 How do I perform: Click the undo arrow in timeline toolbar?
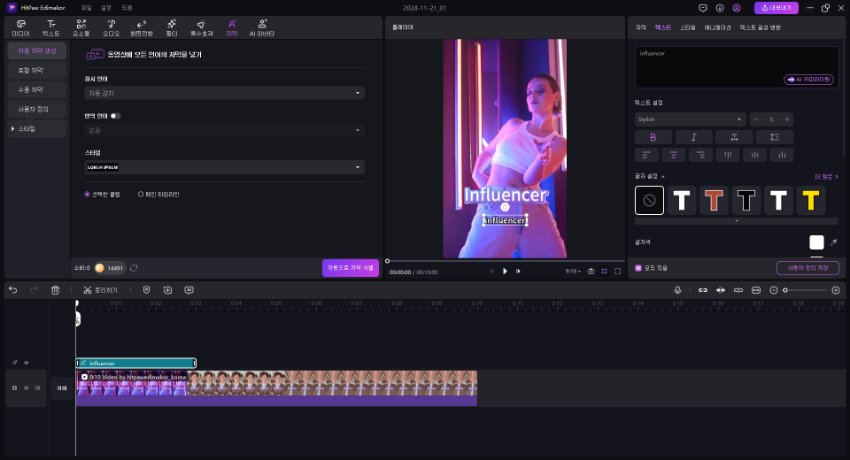tap(13, 290)
